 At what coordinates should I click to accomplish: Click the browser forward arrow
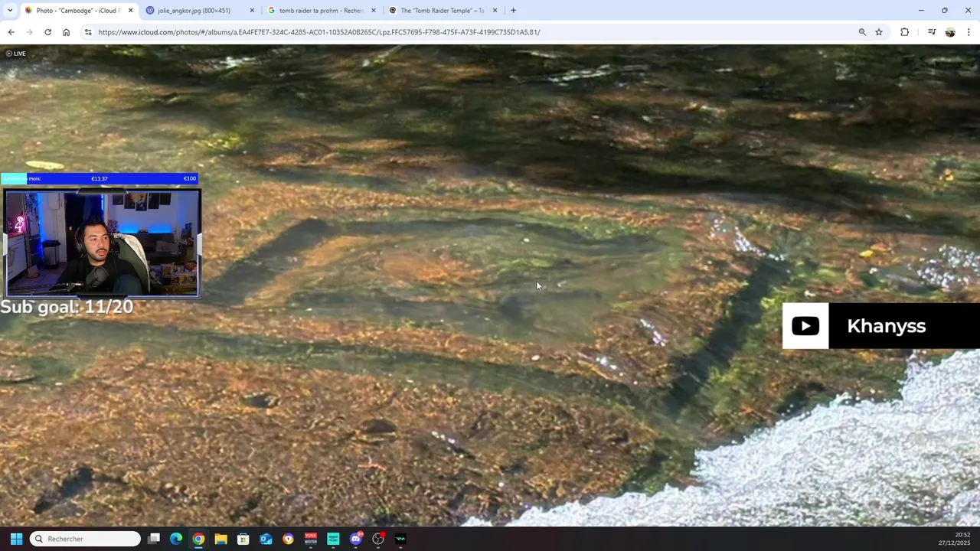click(29, 32)
